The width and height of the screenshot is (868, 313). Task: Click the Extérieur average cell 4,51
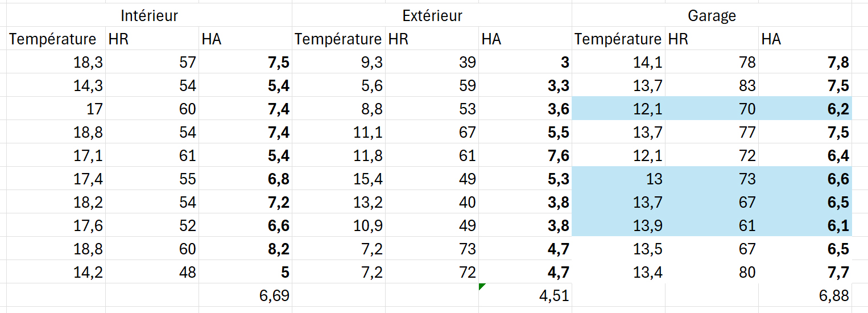[525, 295]
